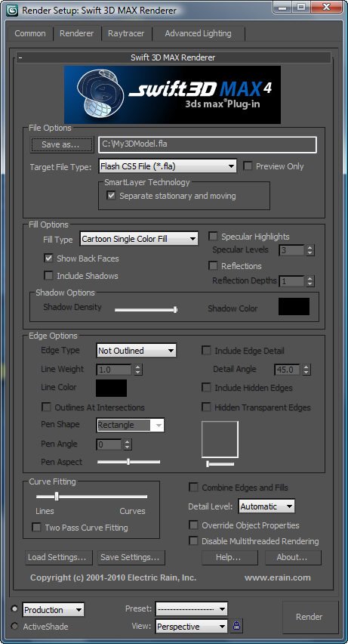Open the Production render mode dropdown
Image resolution: width=348 pixels, height=644 pixels.
tap(54, 609)
